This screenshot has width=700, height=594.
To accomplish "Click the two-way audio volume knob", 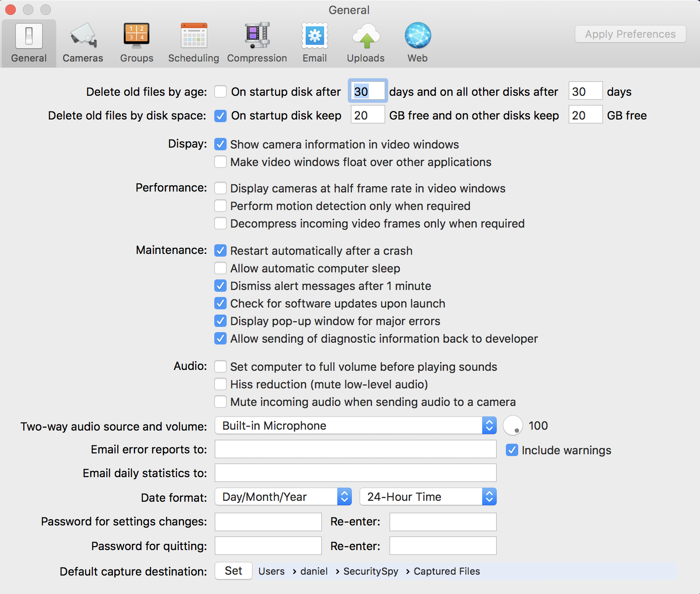I will 512,426.
